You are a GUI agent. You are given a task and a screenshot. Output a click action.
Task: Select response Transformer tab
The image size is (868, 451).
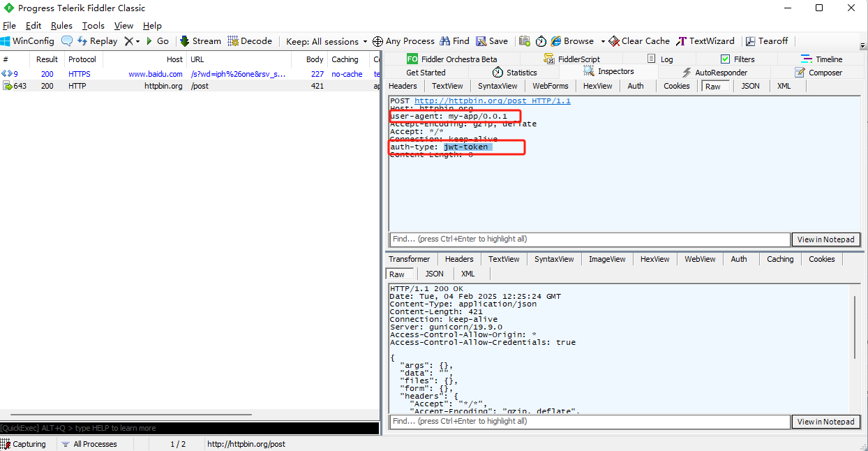tap(410, 259)
